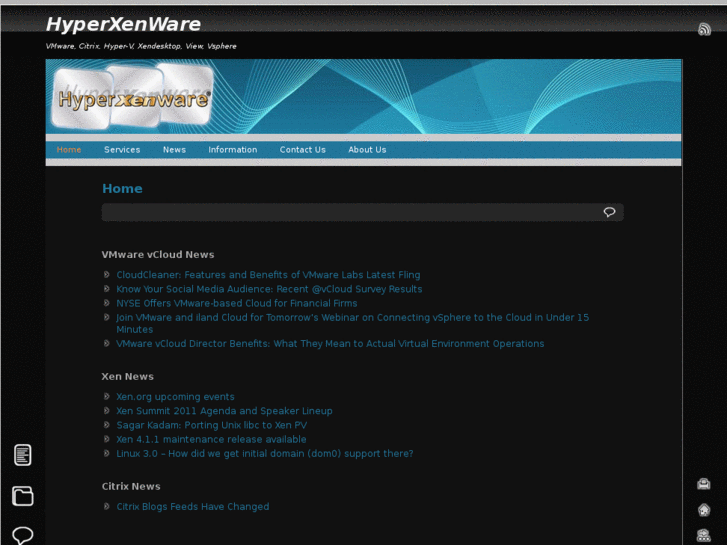This screenshot has height=545, width=727.
Task: Open Know Your Social Media Audience article
Action: (269, 289)
